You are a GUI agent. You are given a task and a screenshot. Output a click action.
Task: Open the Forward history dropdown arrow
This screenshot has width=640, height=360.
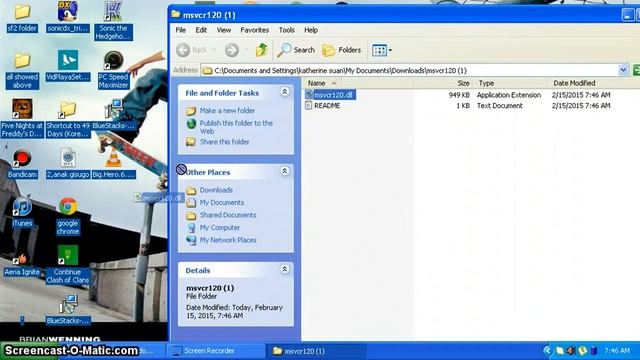click(246, 50)
